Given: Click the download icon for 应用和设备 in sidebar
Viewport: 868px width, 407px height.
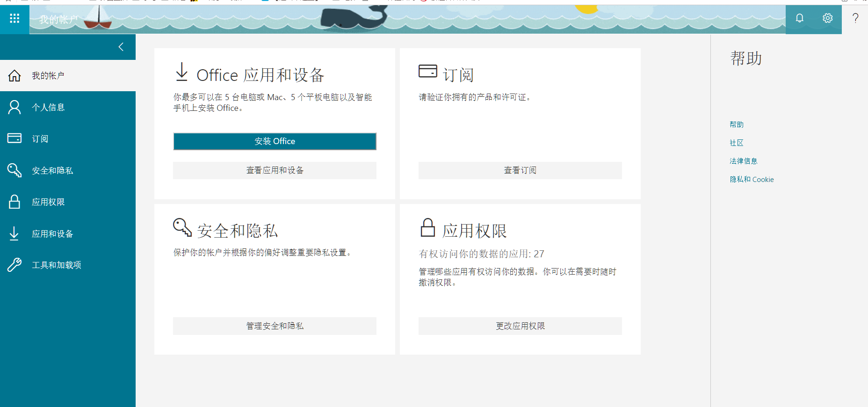Looking at the screenshot, I should click(14, 233).
